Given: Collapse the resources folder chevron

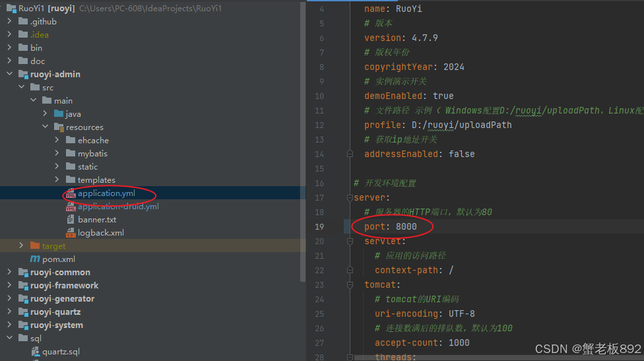Looking at the screenshot, I should (x=45, y=127).
